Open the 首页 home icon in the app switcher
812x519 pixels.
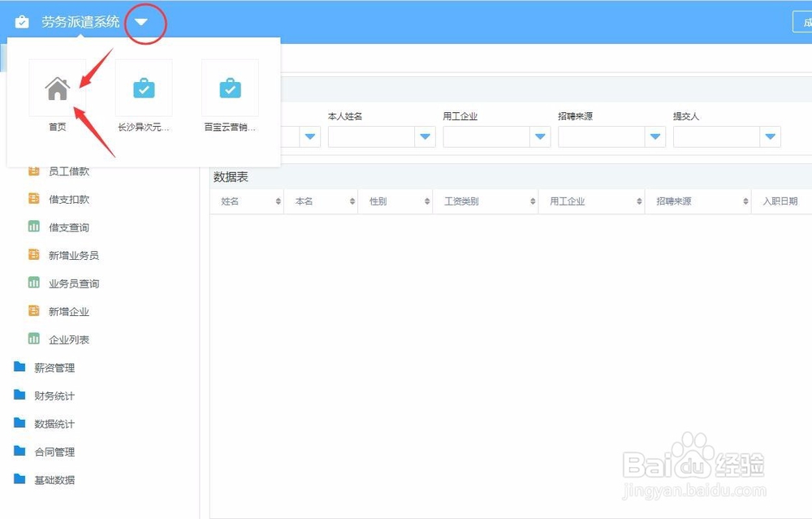click(x=57, y=87)
